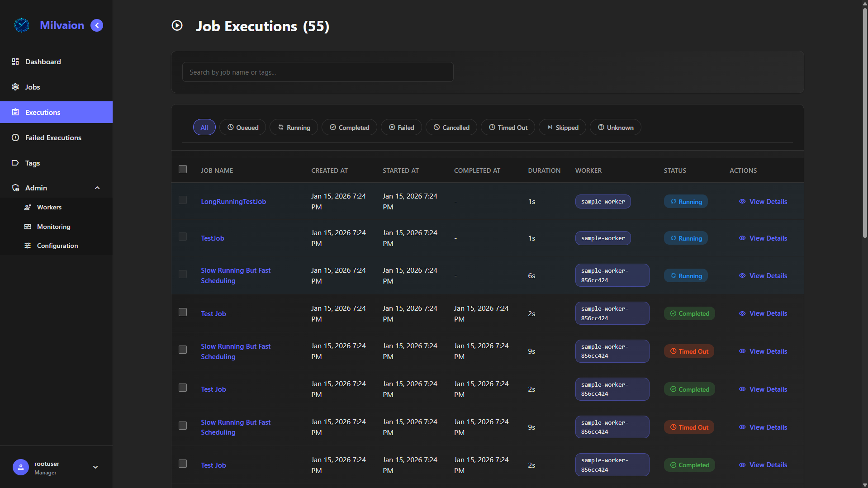Click the Dashboard grid icon
Screen dimensions: 868x488
15,62
